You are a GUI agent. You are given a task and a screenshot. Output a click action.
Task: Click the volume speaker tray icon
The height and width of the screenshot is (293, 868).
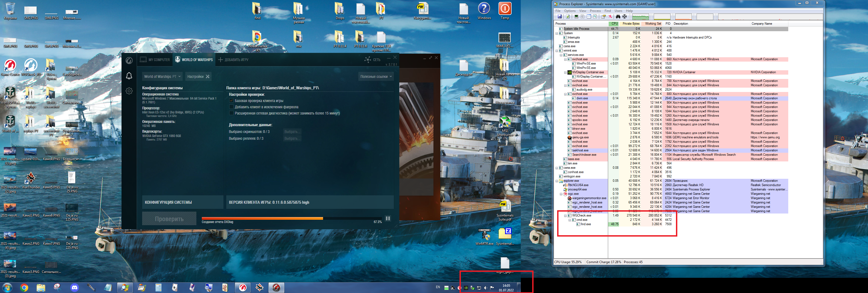click(486, 288)
